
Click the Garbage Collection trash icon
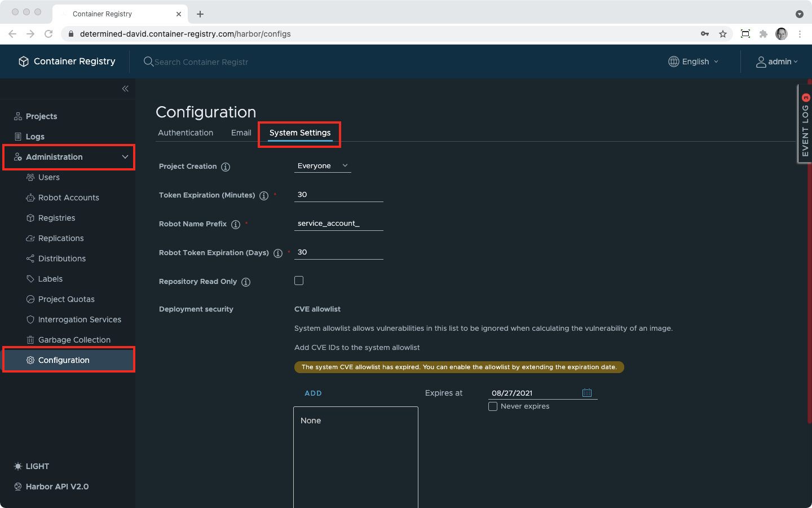pyautogui.click(x=30, y=340)
